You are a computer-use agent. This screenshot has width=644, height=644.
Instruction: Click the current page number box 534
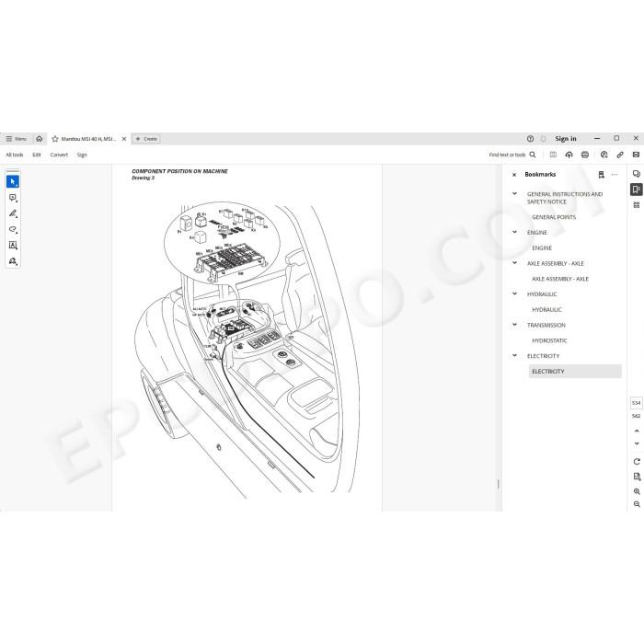[x=637, y=403]
